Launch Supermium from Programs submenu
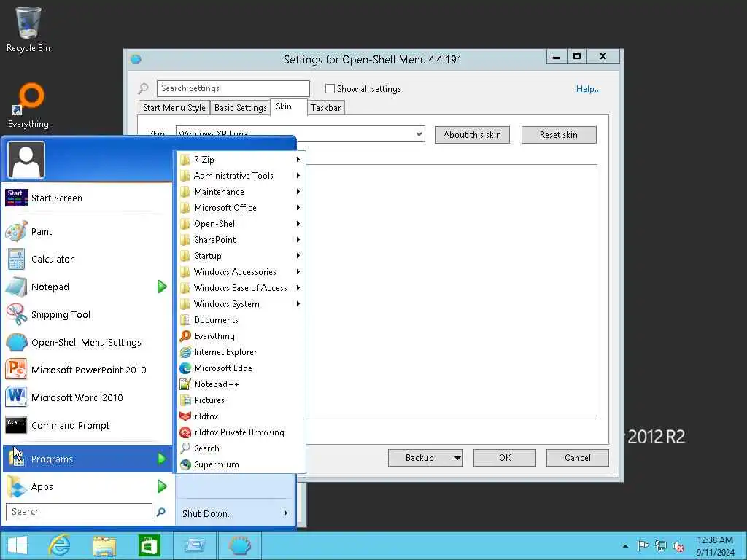Screen dimensions: 747x560 click(241, 464)
